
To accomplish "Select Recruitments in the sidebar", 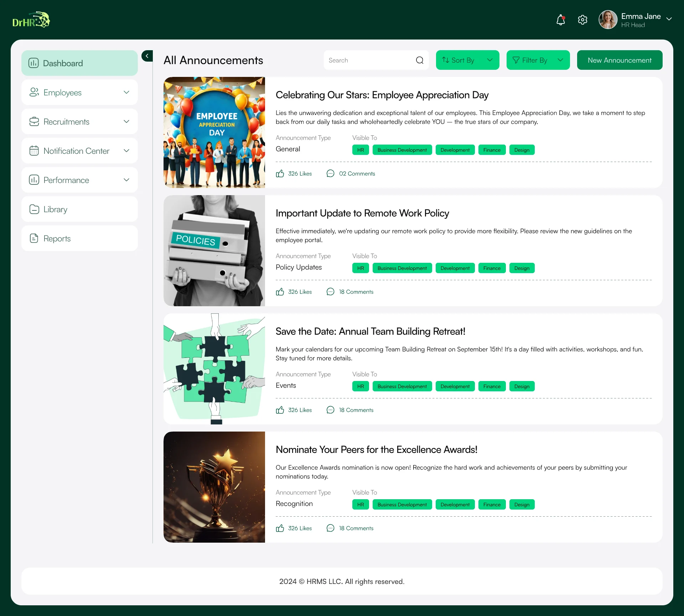I will point(79,121).
